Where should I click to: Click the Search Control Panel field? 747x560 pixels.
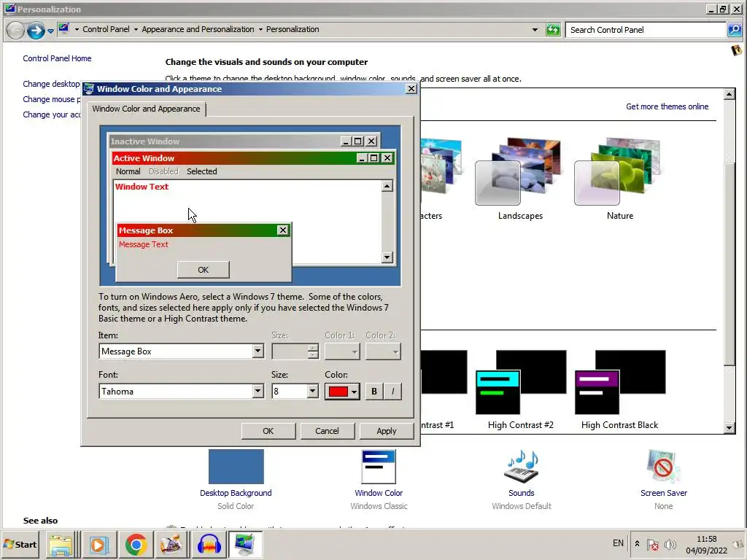646,30
